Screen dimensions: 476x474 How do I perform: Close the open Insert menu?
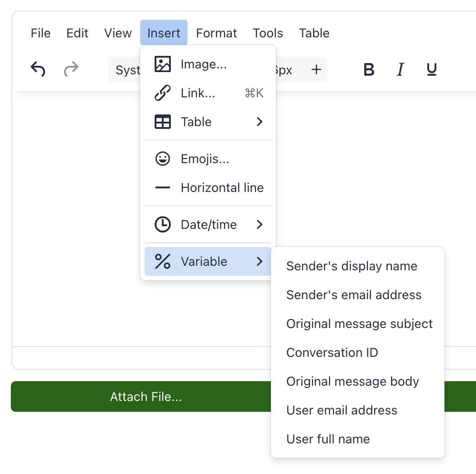(x=164, y=32)
